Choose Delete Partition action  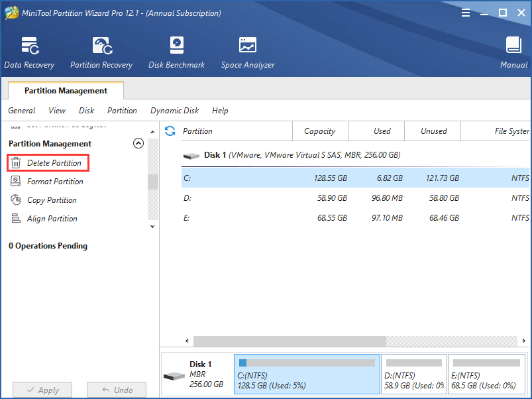click(54, 163)
